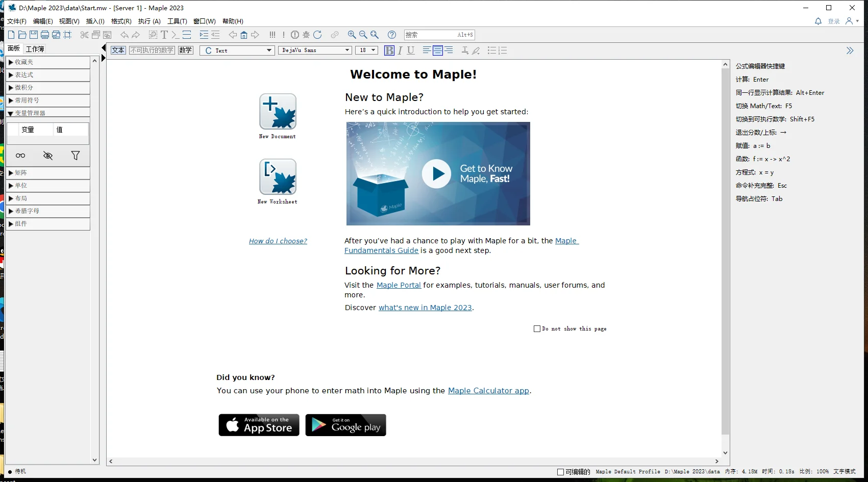868x482 pixels.
Task: Click the variable filter funnel icon
Action: click(x=76, y=156)
